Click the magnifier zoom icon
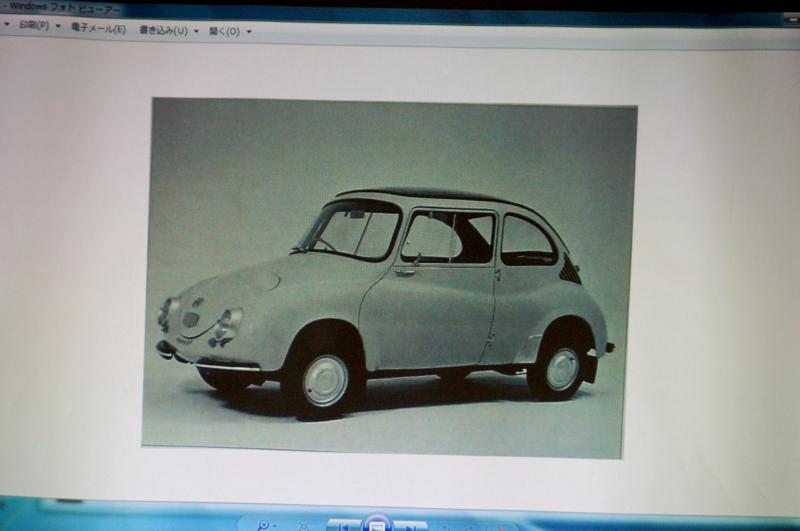800x531 pixels. click(263, 525)
